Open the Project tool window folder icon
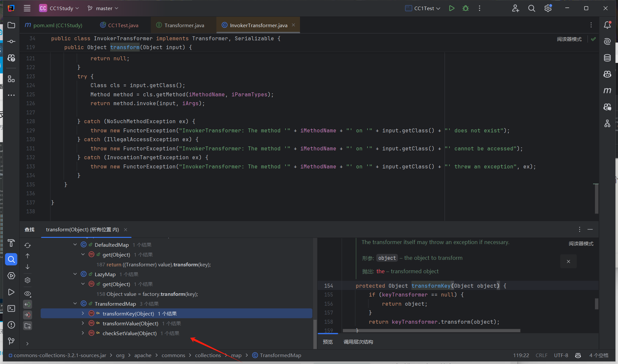Viewport: 618px width, 364px height. [11, 25]
